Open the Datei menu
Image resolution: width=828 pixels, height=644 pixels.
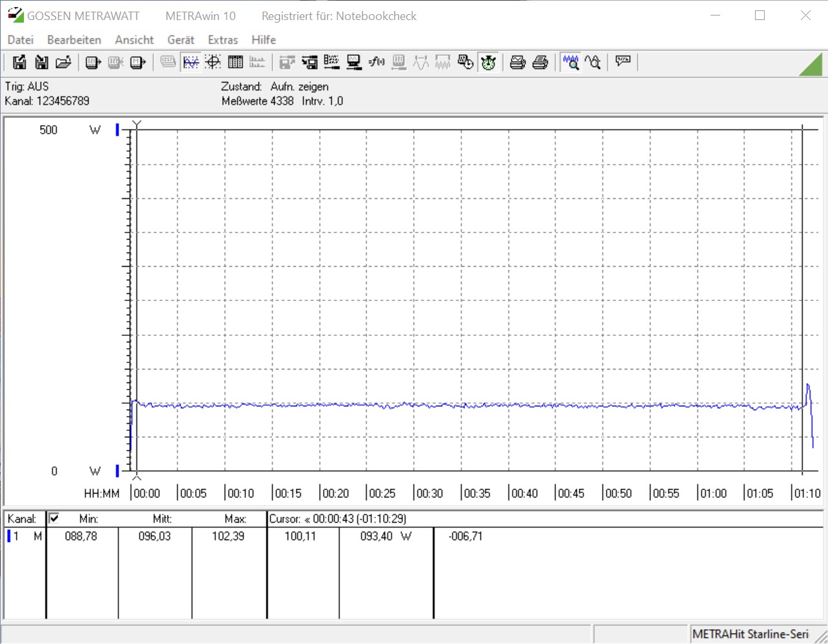point(20,40)
